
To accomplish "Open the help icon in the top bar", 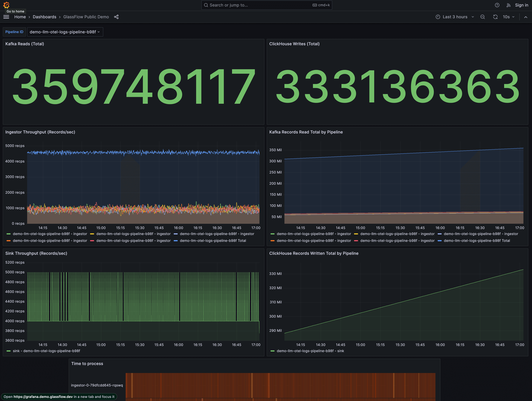I will (x=497, y=5).
